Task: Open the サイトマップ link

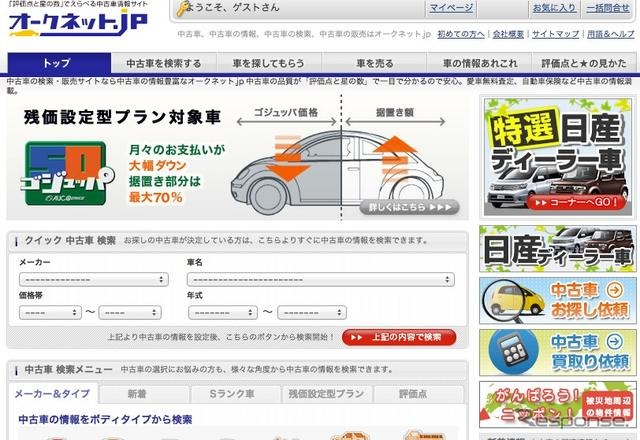Action: click(x=553, y=34)
